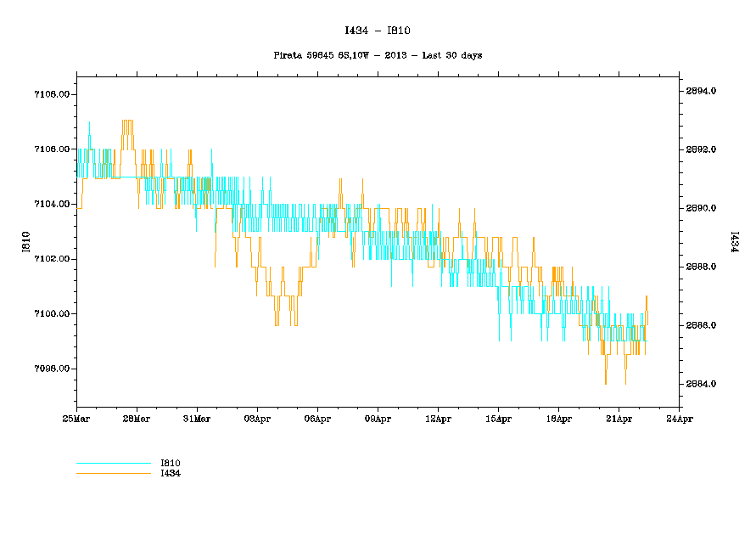
Task: Select the I810 legend line sample
Action: click(x=114, y=463)
